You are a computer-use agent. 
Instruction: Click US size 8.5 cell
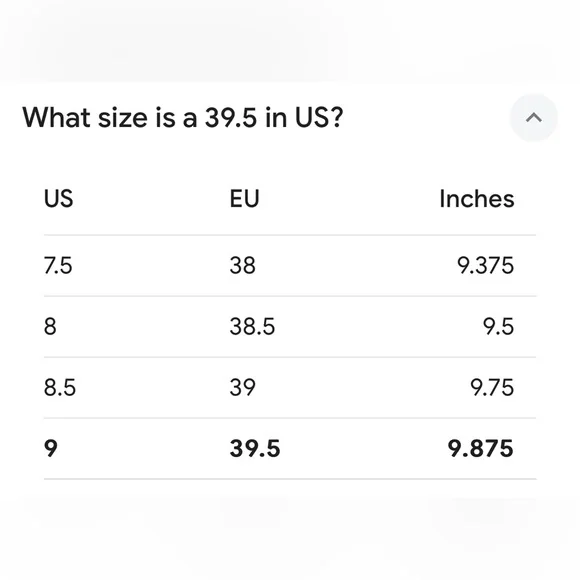[60, 388]
